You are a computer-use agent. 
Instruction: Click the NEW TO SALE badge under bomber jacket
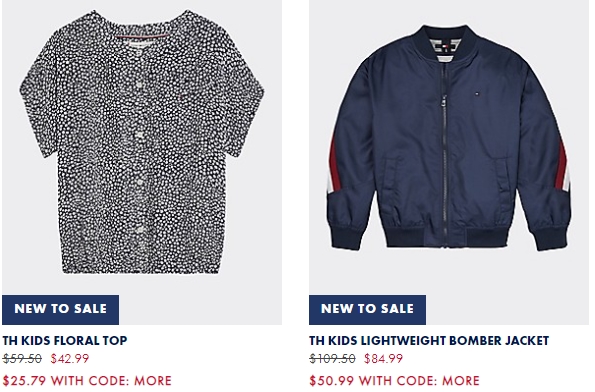point(367,310)
